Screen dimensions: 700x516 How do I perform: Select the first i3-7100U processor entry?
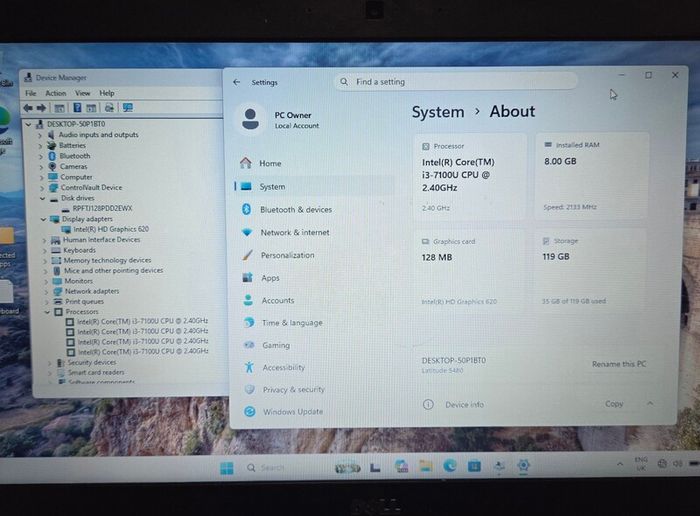142,321
